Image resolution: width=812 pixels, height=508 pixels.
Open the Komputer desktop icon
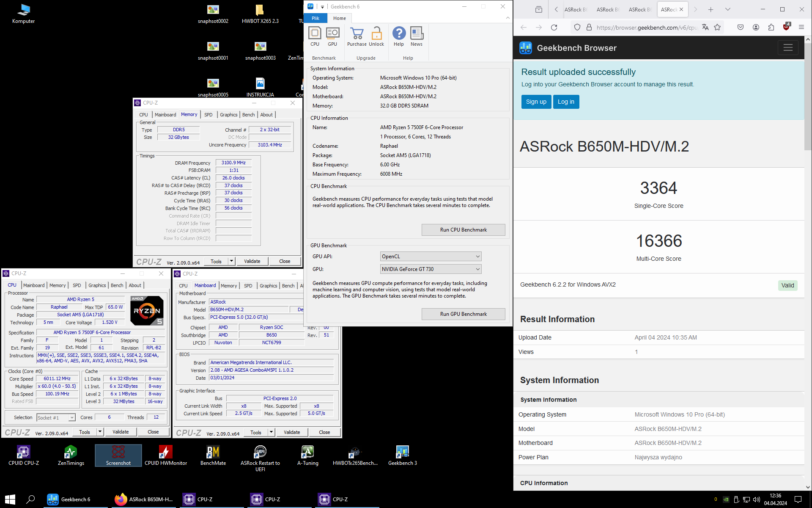coord(24,14)
